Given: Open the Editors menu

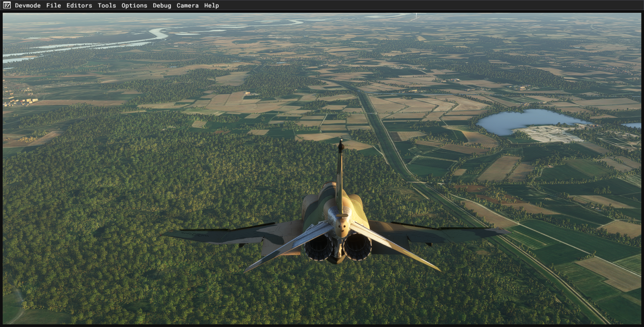Looking at the screenshot, I should pos(79,5).
